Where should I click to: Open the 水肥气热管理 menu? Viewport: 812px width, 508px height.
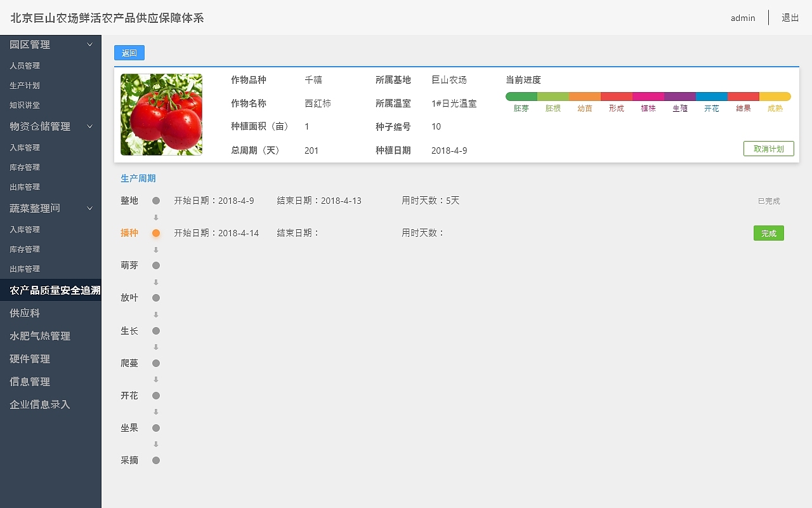click(40, 336)
